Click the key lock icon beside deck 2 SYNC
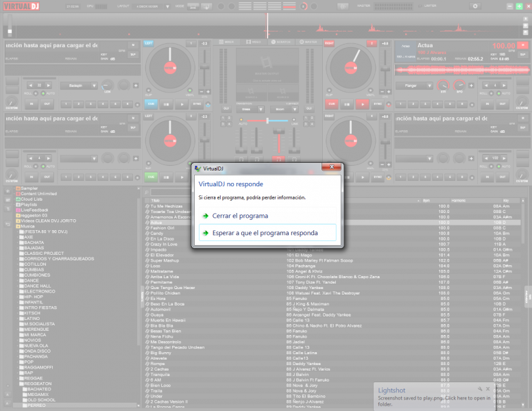The width and height of the screenshot is (532, 411). pyautogui.click(x=389, y=105)
